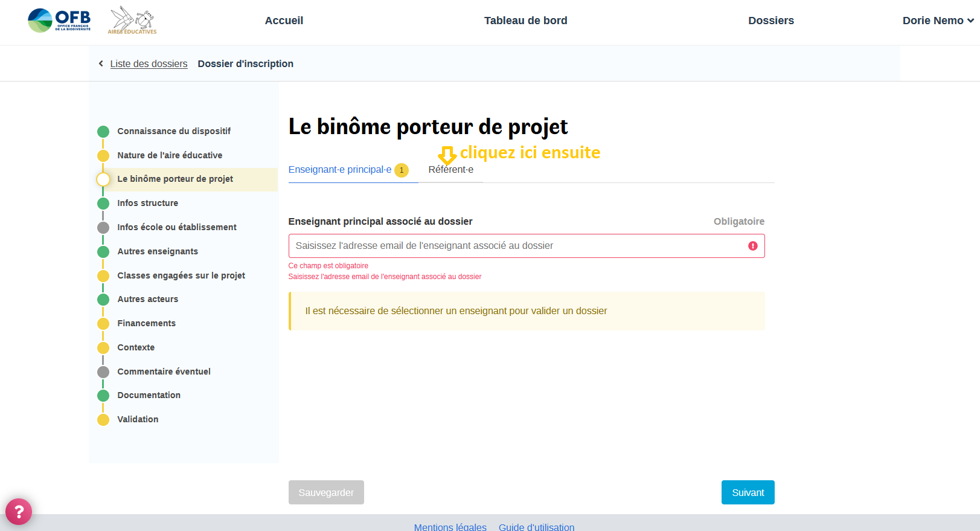
Task: Click the yellow badge on the Enseignant·e principal·e tab
Action: click(402, 170)
